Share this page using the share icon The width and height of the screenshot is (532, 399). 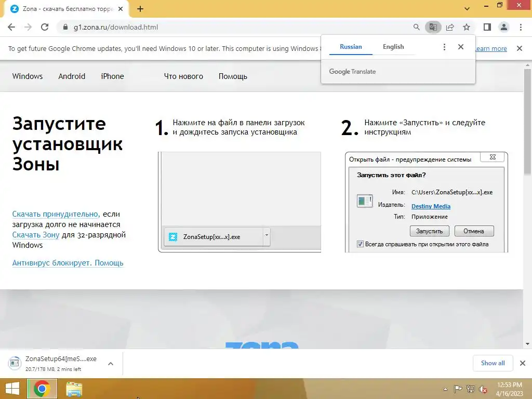tap(450, 27)
